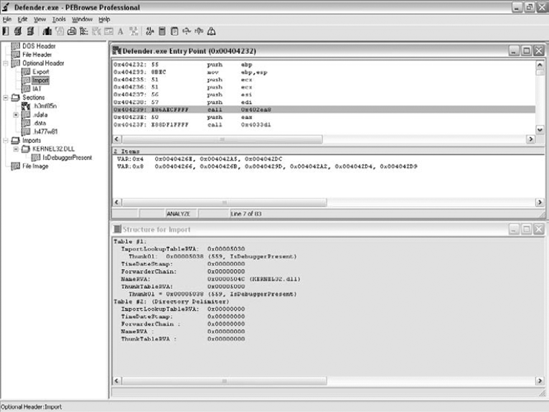This screenshot has width=549, height=412.
Task: Click the ANALYZE status cell
Action: click(x=181, y=214)
